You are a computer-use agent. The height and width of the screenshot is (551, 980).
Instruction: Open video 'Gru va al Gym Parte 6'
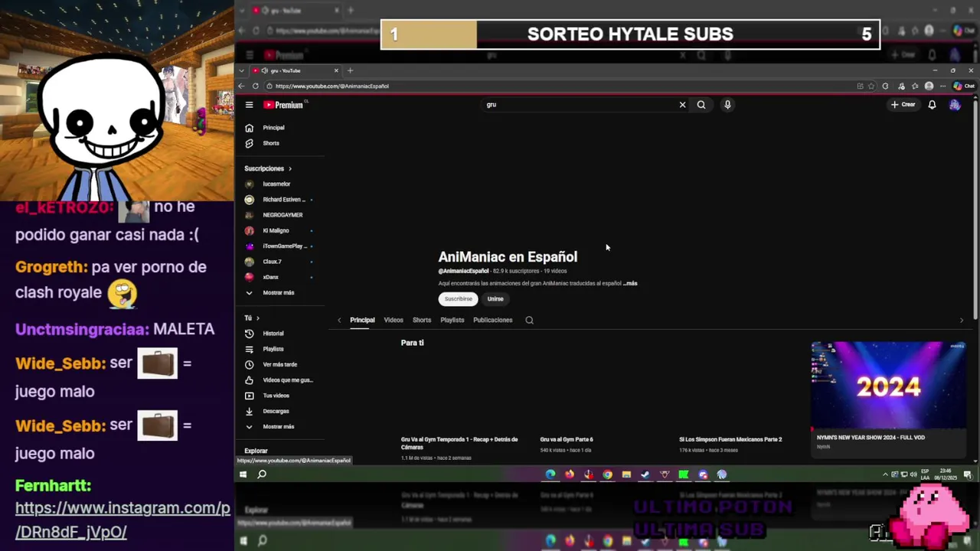point(567,439)
